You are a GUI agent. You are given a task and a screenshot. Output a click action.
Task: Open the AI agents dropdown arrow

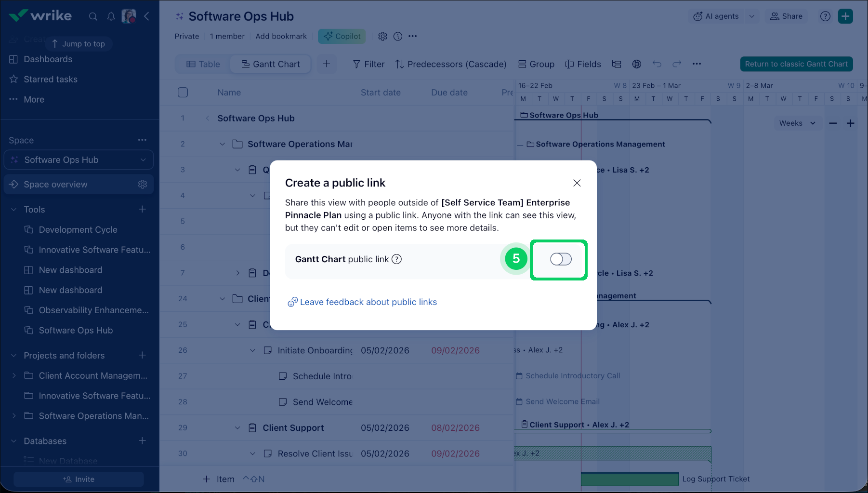751,16
